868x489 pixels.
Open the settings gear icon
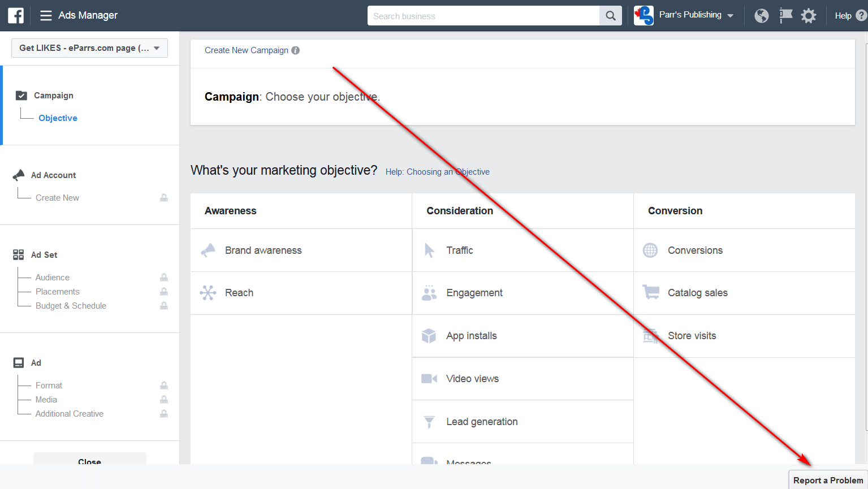[809, 16]
